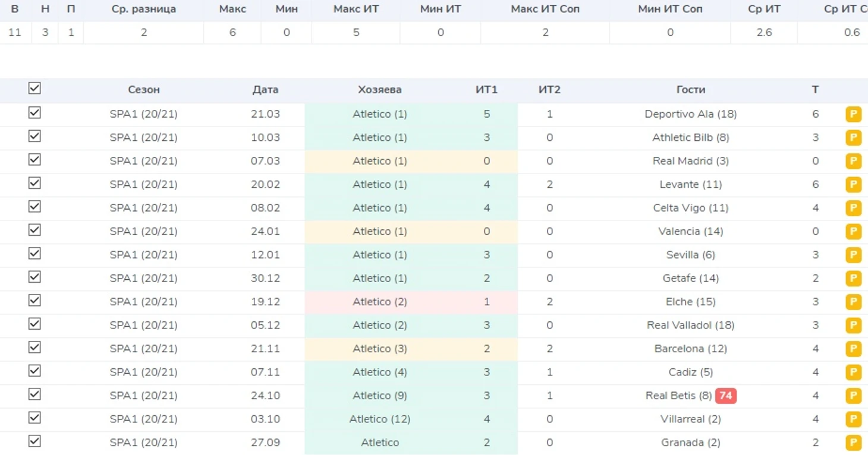This screenshot has height=455, width=868.
Task: Click opponent Athletic Bilb (8)
Action: pyautogui.click(x=691, y=138)
